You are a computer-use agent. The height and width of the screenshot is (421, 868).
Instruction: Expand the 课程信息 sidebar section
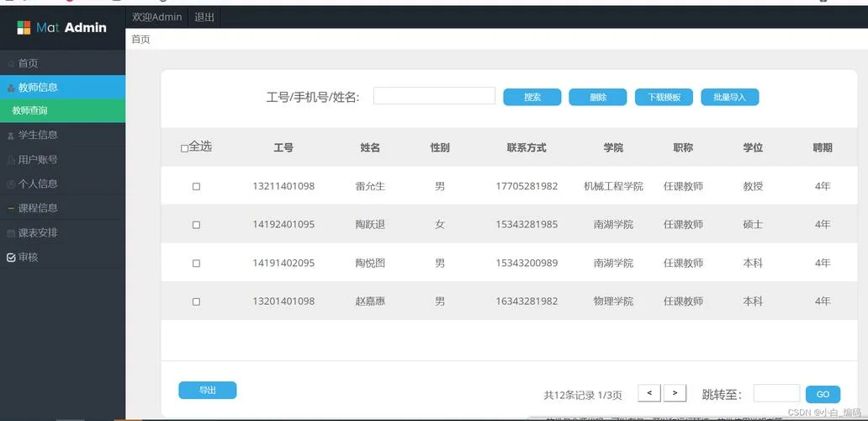(x=62, y=208)
